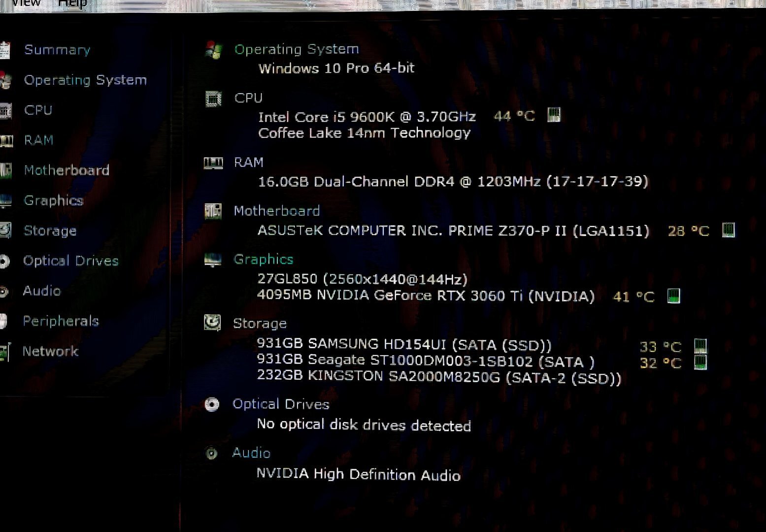Open the RAM sidebar section
This screenshot has height=532, width=766.
click(x=38, y=140)
